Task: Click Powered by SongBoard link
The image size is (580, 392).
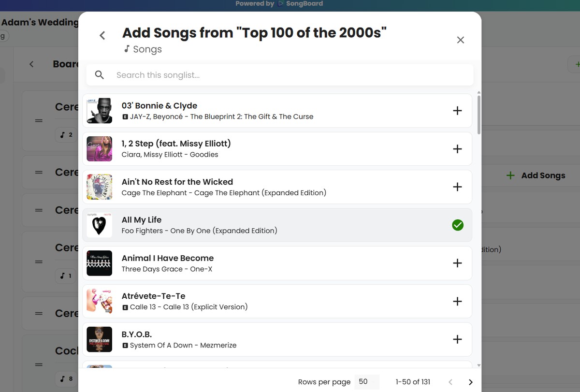Action: (x=279, y=4)
